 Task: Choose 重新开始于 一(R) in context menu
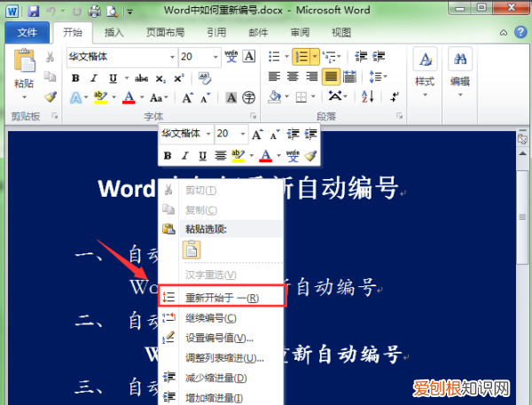[222, 298]
